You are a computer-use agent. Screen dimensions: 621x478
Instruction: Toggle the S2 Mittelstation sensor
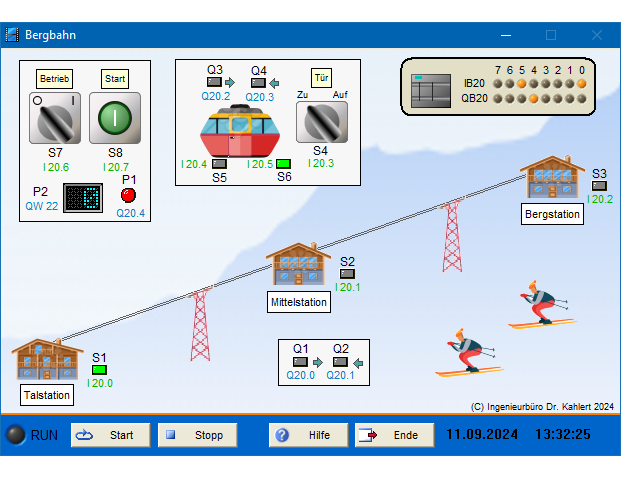[x=347, y=274]
